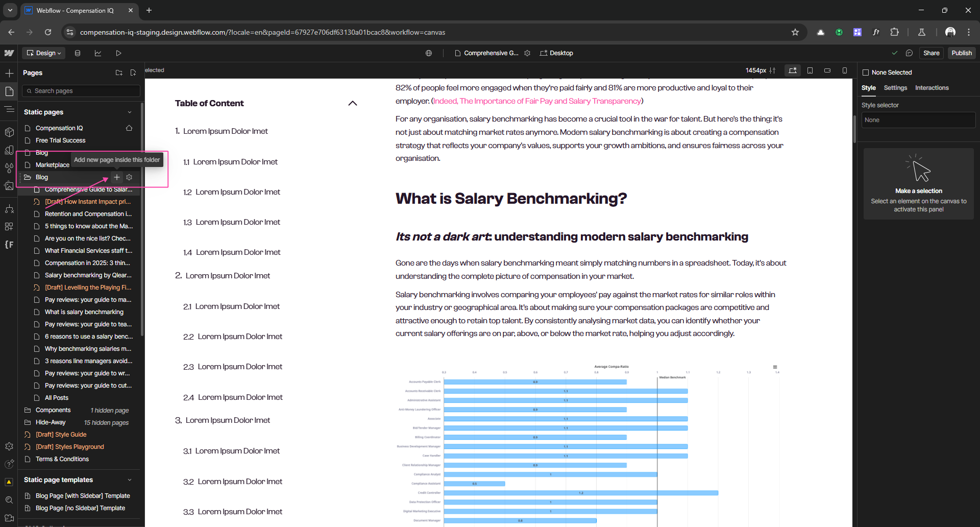The width and height of the screenshot is (980, 527).
Task: Click the Style selector None field
Action: pyautogui.click(x=918, y=120)
